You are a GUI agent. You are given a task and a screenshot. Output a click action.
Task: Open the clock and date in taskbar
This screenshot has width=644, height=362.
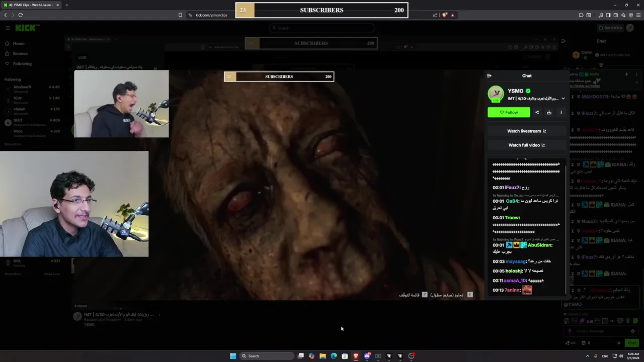[633, 356]
